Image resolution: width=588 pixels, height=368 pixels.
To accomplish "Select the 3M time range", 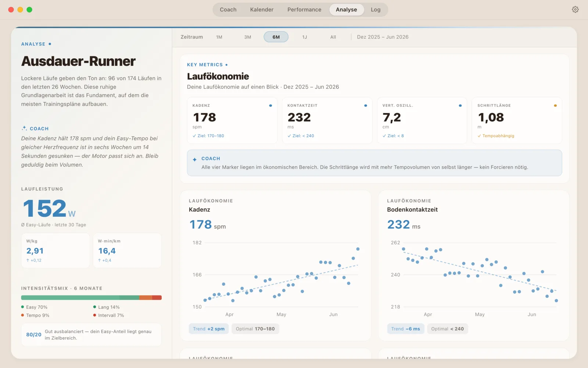I will pyautogui.click(x=248, y=37).
